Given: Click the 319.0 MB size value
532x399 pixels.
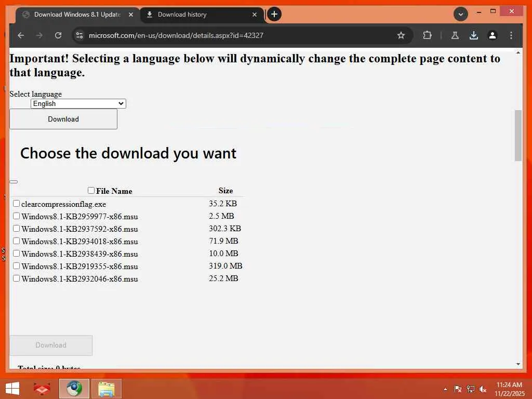Looking at the screenshot, I should pos(225,265).
